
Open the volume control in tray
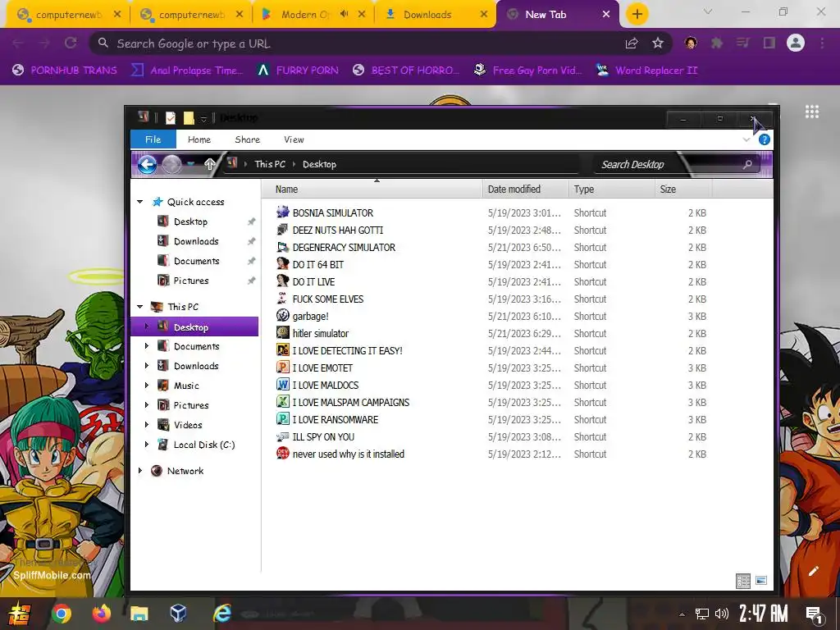(x=722, y=614)
